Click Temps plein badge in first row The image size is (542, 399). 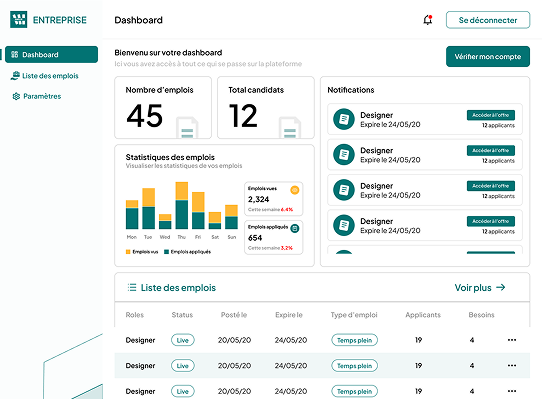(355, 340)
